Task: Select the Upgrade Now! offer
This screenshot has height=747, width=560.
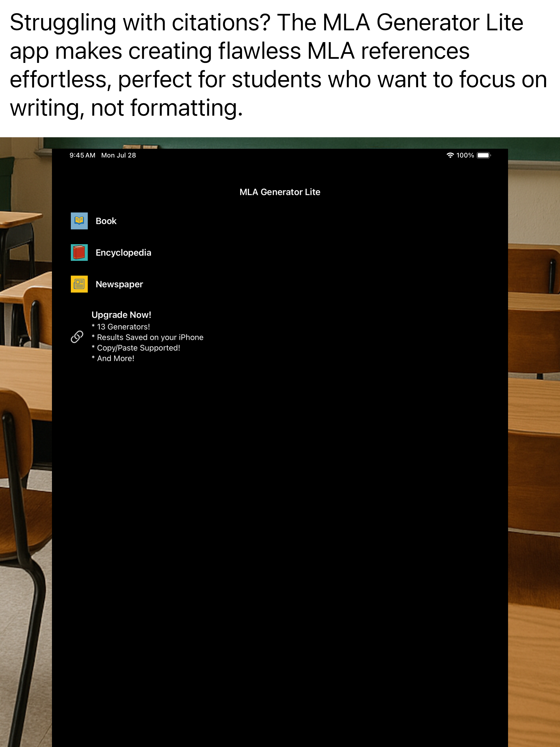Action: click(122, 315)
